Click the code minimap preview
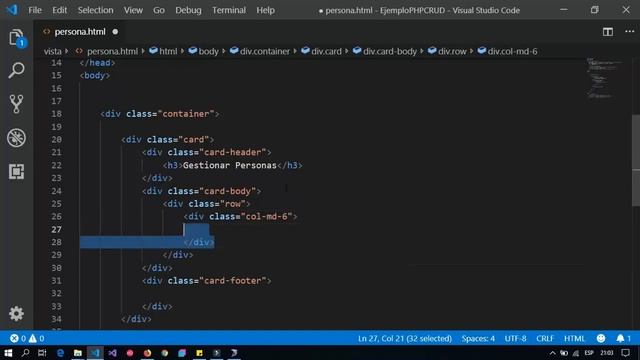 (603, 78)
